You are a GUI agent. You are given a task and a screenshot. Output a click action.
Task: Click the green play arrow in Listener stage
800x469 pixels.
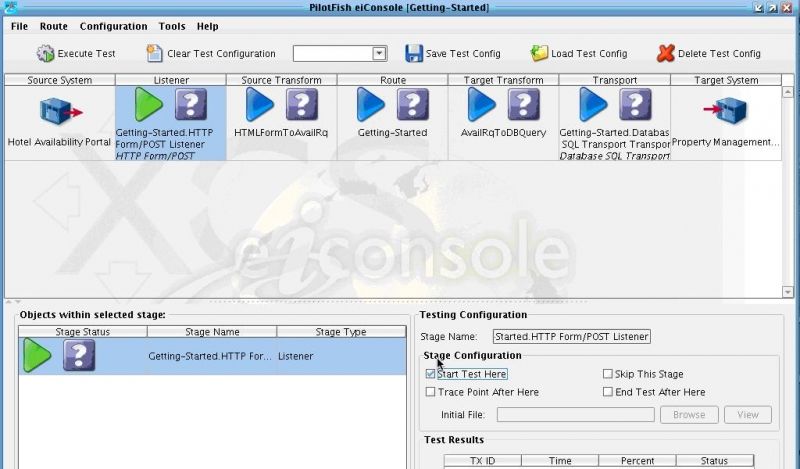tap(148, 105)
